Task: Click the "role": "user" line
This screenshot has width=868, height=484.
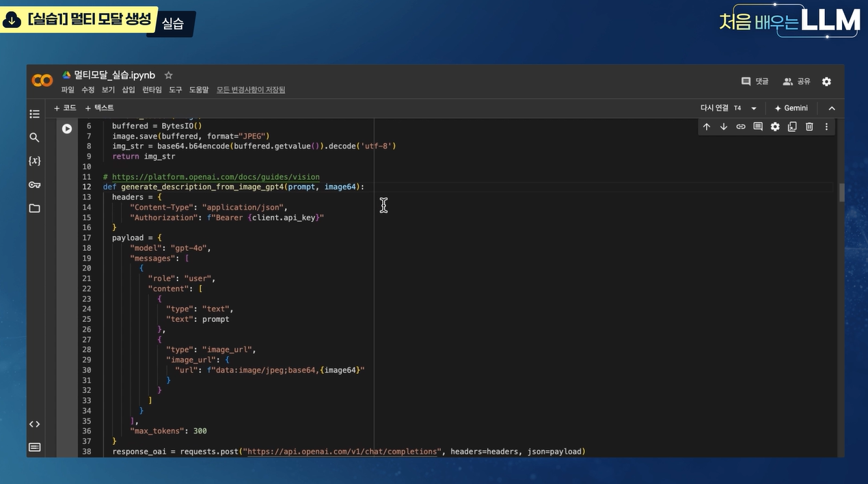Action: coord(181,278)
